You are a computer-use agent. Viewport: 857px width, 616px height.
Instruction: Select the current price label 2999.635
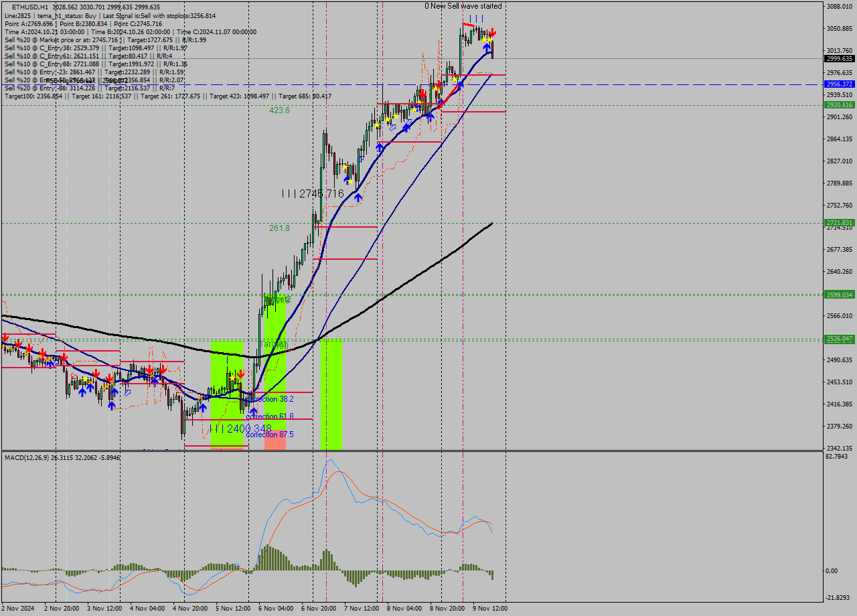[840, 58]
